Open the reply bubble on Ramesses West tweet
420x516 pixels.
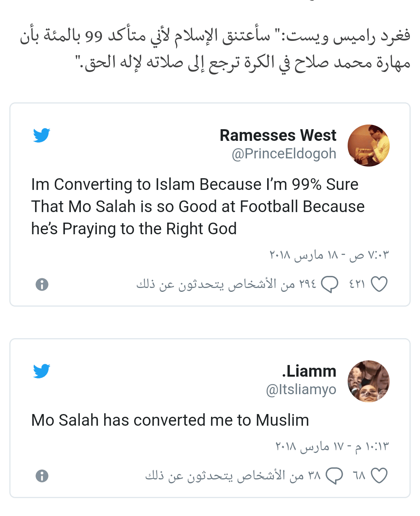coord(330,284)
